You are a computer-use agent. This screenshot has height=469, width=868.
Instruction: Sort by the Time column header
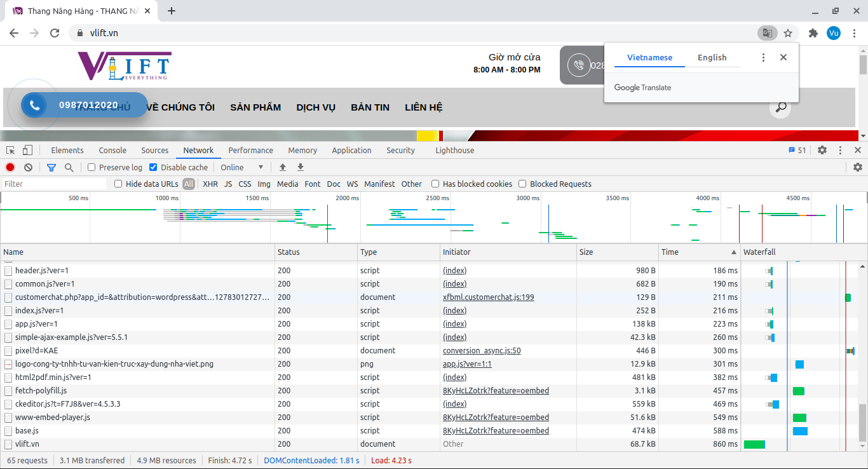click(x=699, y=252)
